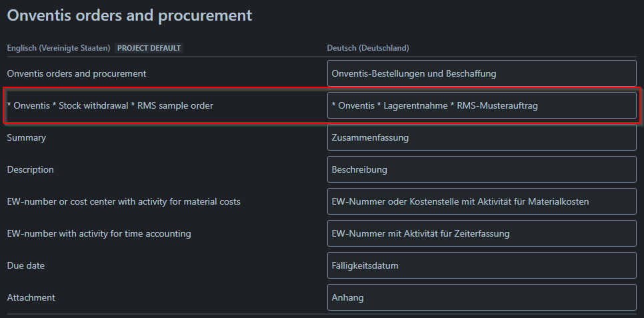This screenshot has width=644, height=318.
Task: Edit the 'Fälligkeitsdatum' translation field
Action: 481,265
